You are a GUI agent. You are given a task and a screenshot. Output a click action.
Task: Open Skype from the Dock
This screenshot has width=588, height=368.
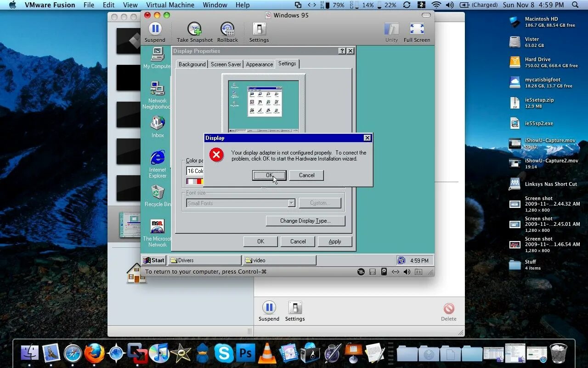click(224, 353)
